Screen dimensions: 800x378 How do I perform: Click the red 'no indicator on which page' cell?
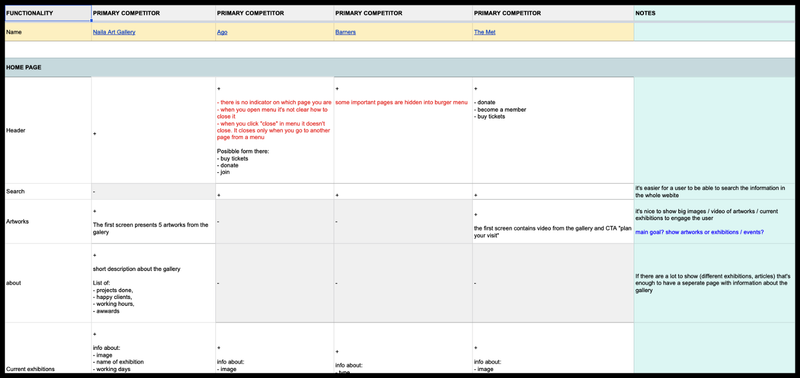pos(274,130)
